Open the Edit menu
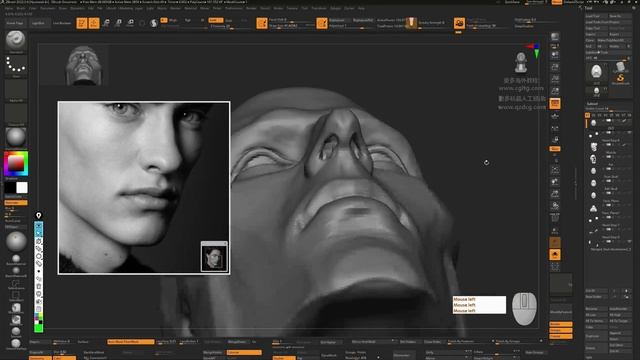Image resolution: width=640 pixels, height=360 pixels. click(x=91, y=8)
